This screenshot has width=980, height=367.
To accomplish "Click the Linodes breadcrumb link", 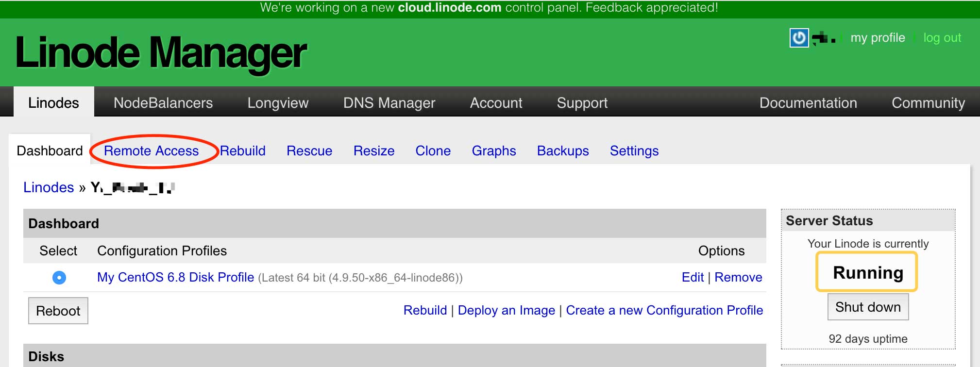I will pyautogui.click(x=49, y=187).
